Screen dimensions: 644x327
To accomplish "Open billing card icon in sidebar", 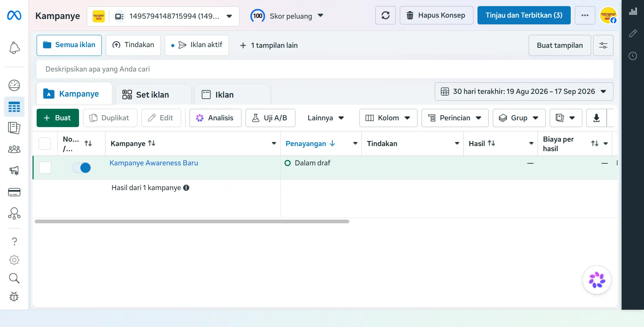I will (14, 192).
